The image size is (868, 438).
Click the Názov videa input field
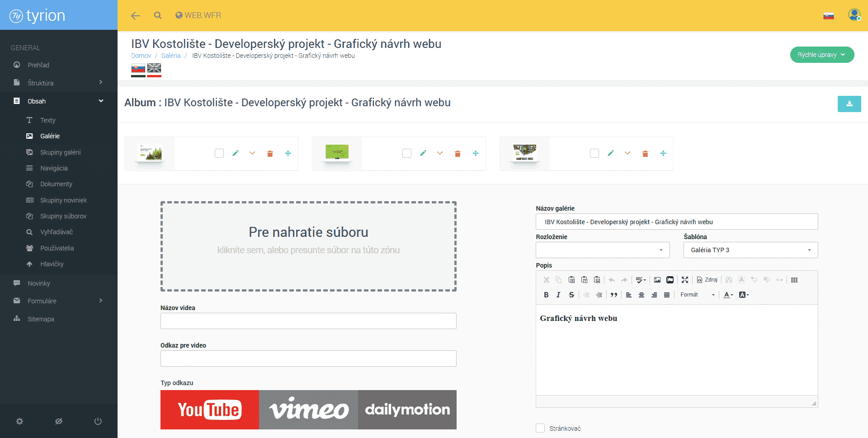click(x=308, y=321)
